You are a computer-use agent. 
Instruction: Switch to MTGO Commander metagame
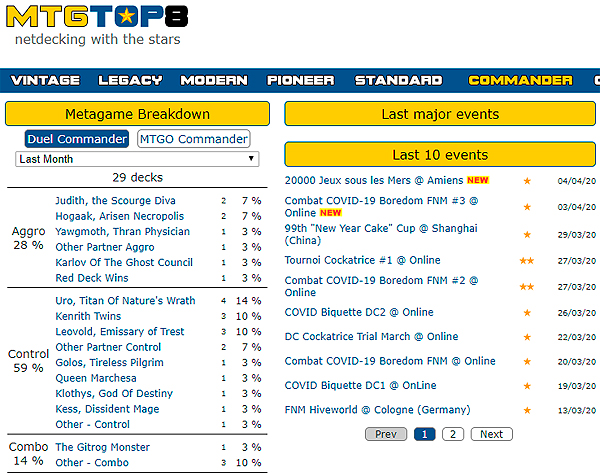pyautogui.click(x=194, y=139)
